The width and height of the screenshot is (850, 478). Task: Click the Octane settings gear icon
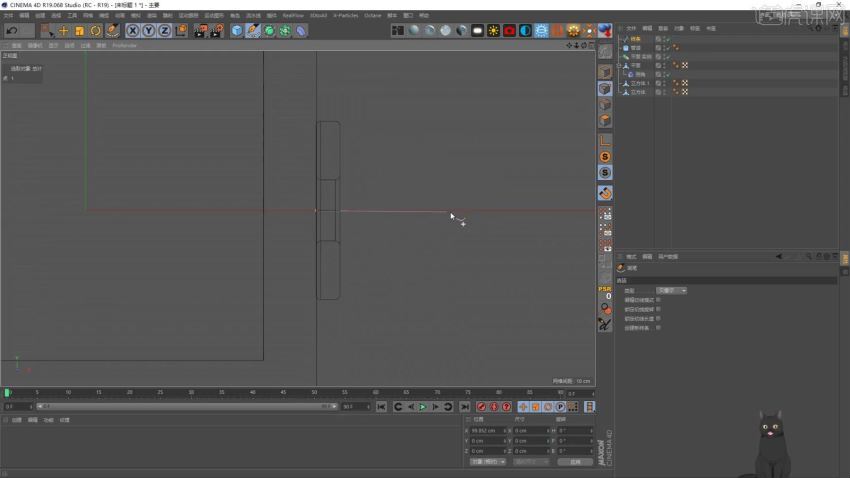click(573, 30)
